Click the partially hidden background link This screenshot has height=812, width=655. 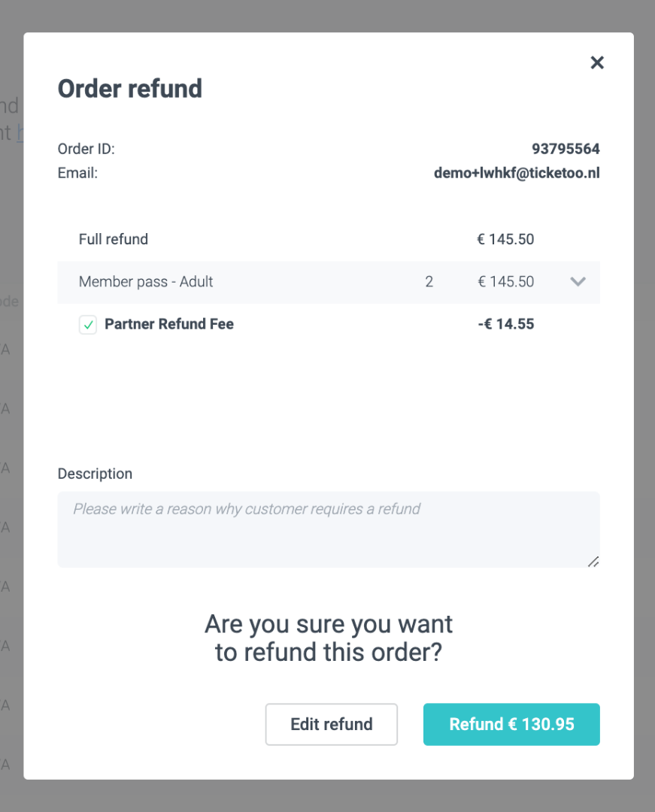coord(20,133)
